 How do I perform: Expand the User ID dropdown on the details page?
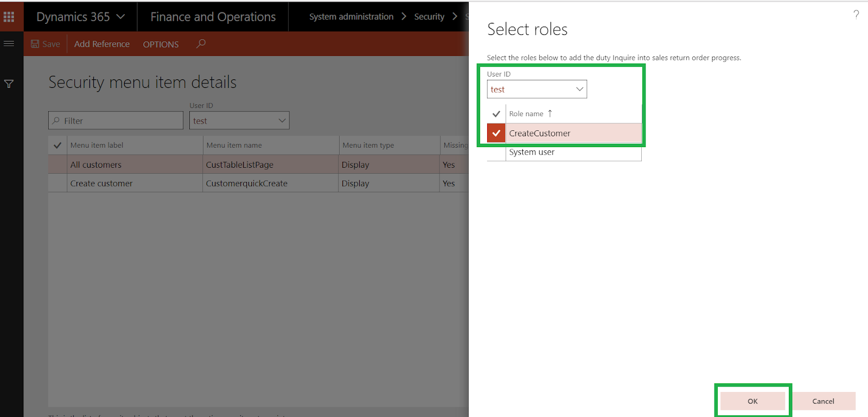[x=282, y=121]
